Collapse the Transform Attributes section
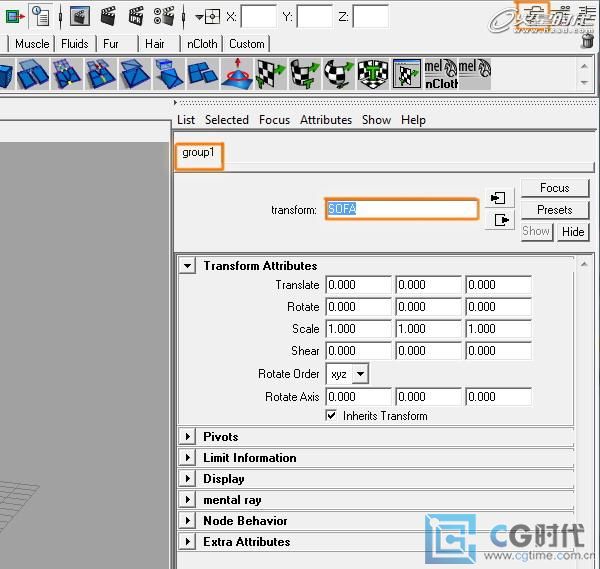This screenshot has height=569, width=600. coord(187,266)
